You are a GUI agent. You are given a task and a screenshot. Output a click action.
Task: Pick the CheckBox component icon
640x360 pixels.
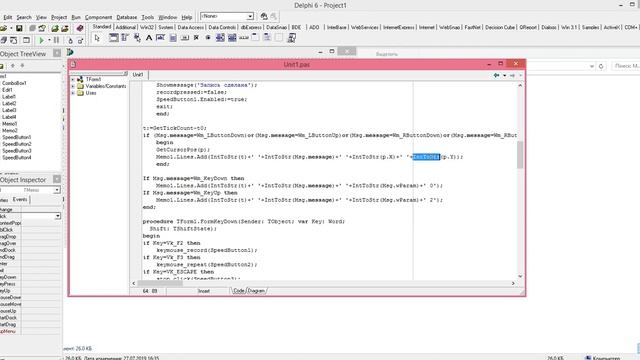tap(196, 38)
